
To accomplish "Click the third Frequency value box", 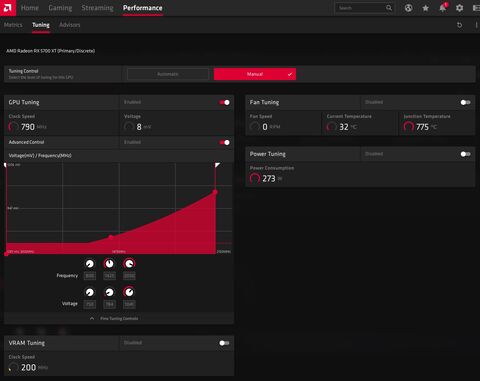I will point(129,276).
